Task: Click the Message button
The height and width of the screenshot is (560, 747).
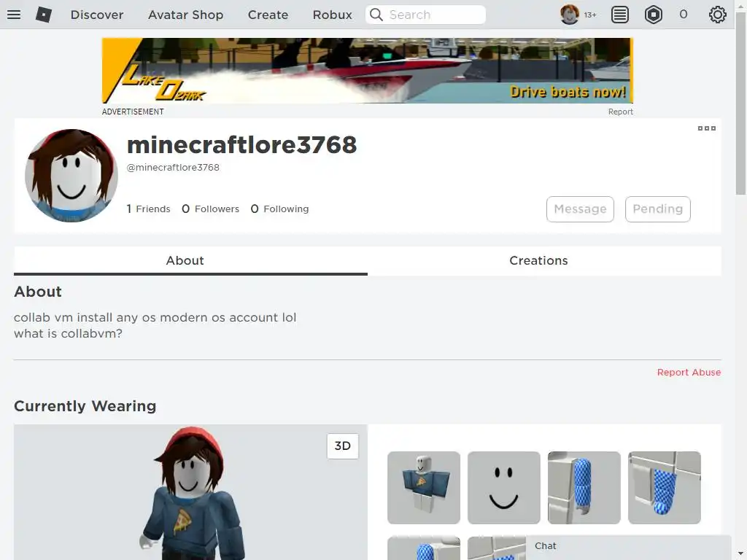Action: (x=580, y=209)
